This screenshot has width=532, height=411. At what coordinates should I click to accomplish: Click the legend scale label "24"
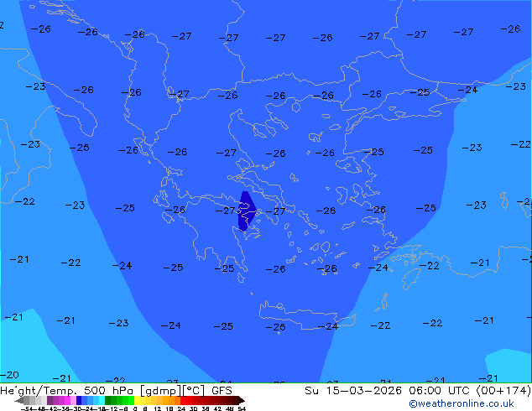[181, 409]
